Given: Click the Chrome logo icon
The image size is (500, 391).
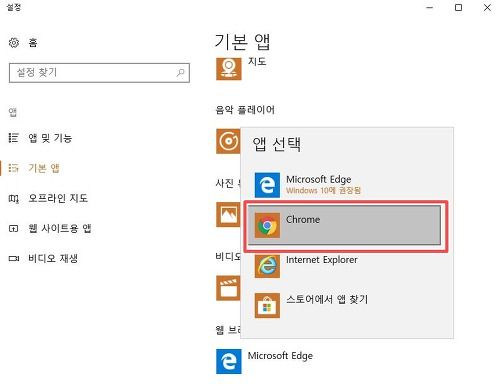Looking at the screenshot, I should click(x=267, y=226).
